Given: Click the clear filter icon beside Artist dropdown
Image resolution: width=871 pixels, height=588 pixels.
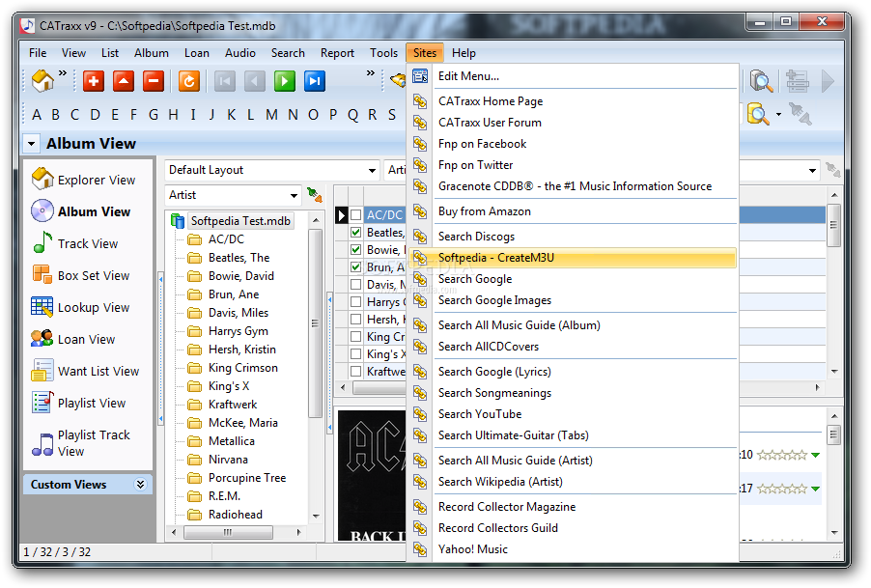Looking at the screenshot, I should tap(315, 195).
